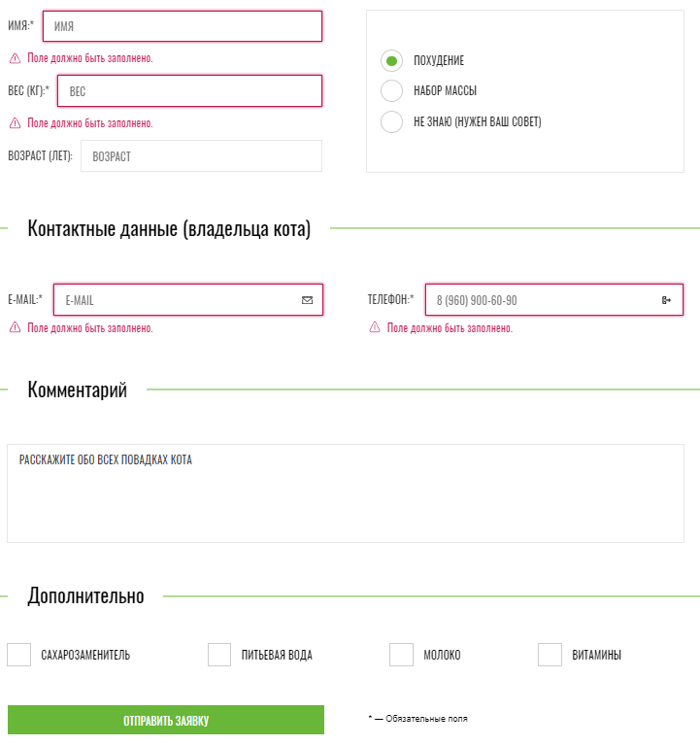The width and height of the screenshot is (700, 746).
Task: Click the warning icon under E-mail field
Action: 16,327
